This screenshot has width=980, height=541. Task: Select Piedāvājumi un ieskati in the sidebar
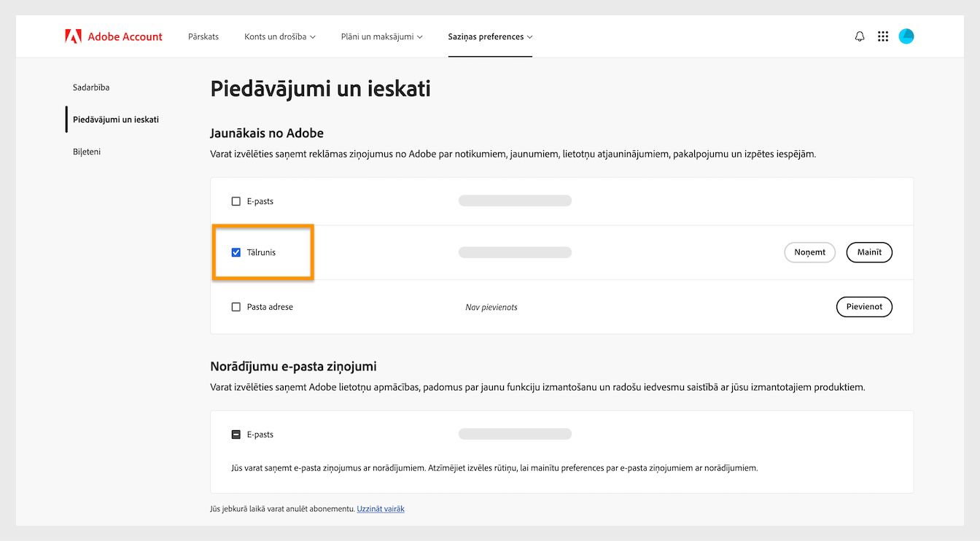pos(116,120)
